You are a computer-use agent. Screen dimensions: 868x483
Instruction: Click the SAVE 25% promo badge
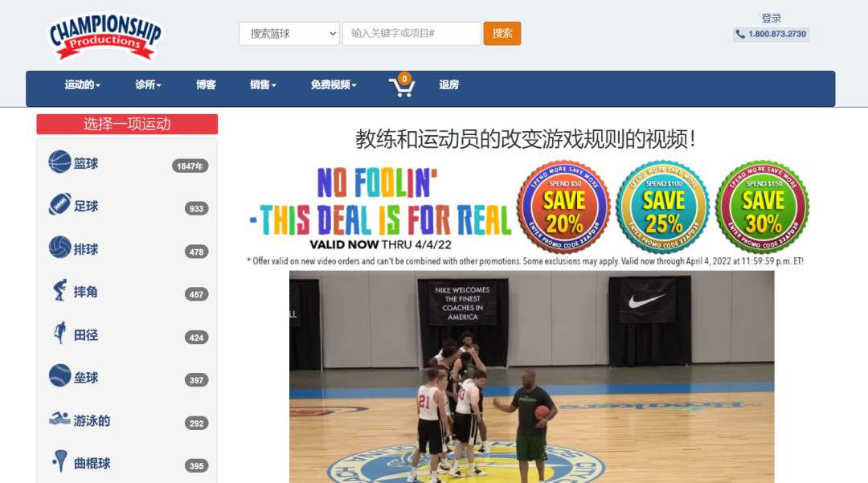tap(663, 207)
